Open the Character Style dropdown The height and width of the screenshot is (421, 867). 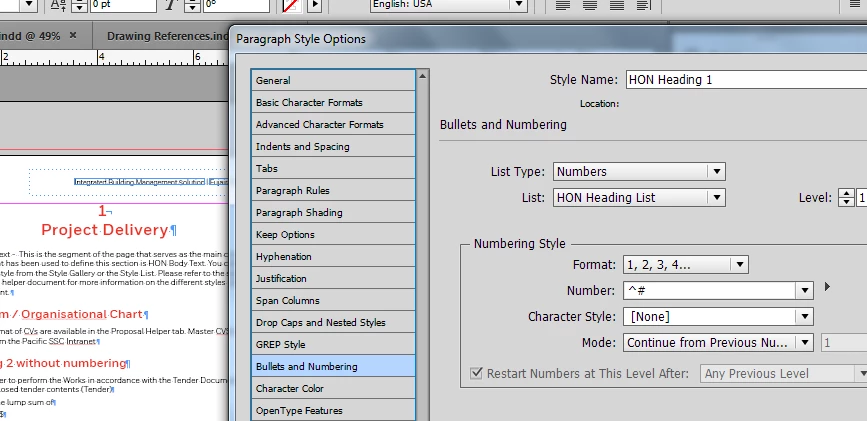click(718, 316)
